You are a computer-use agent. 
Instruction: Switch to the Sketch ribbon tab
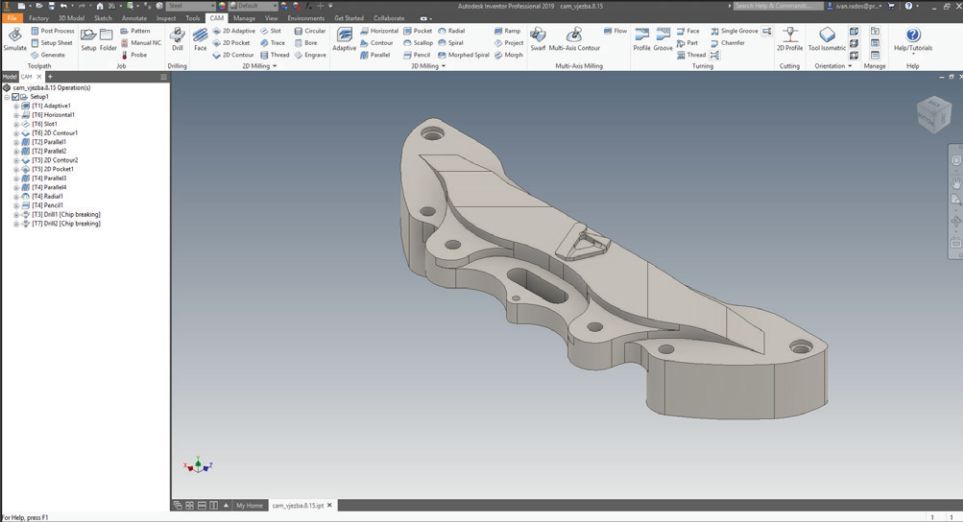coord(103,18)
